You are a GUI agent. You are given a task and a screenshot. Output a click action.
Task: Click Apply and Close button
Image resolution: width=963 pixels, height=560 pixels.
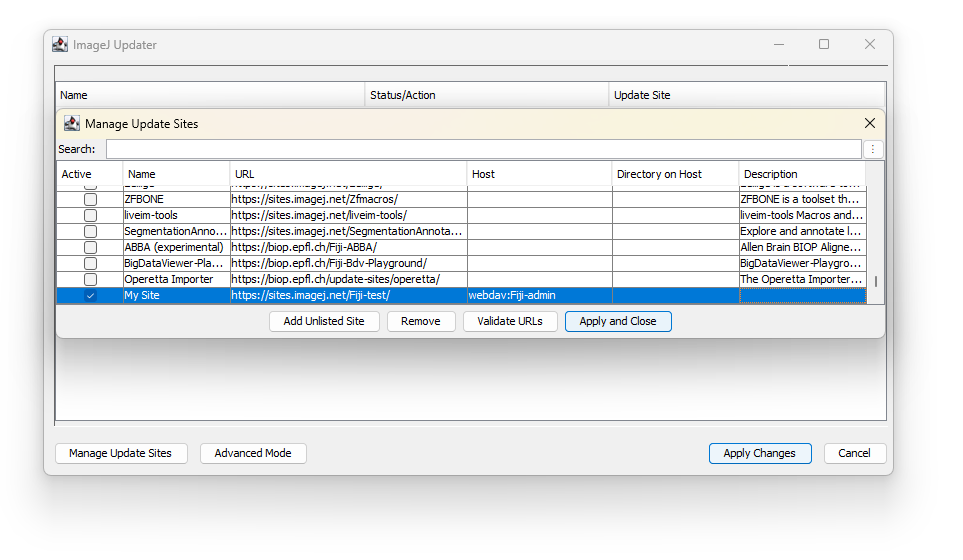click(618, 321)
